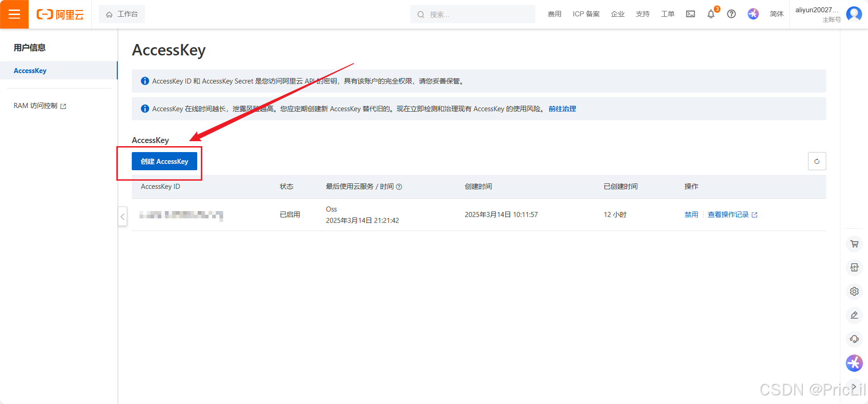Screen dimensions: 868x404
Task: Click the info icon in second notice banner
Action: click(145, 108)
